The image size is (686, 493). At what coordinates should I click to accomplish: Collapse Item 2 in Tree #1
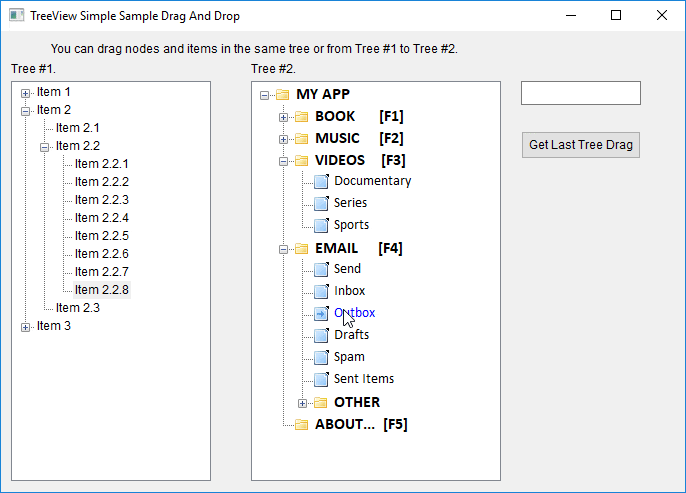tap(25, 111)
